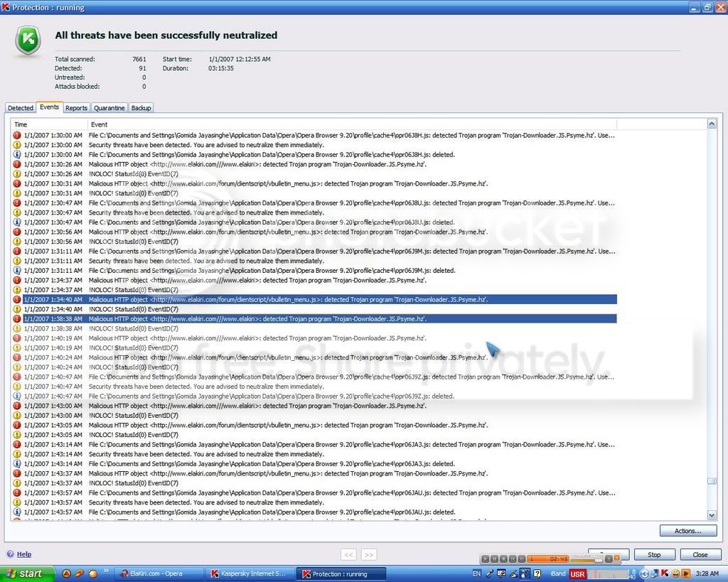
Task: Sort list by Time column header
Action: [x=49, y=124]
